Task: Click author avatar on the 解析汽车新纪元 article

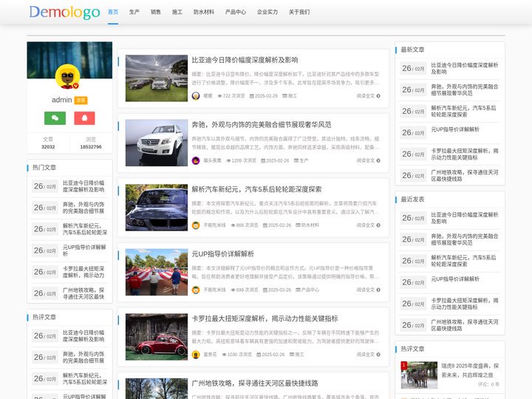Action: (196, 225)
